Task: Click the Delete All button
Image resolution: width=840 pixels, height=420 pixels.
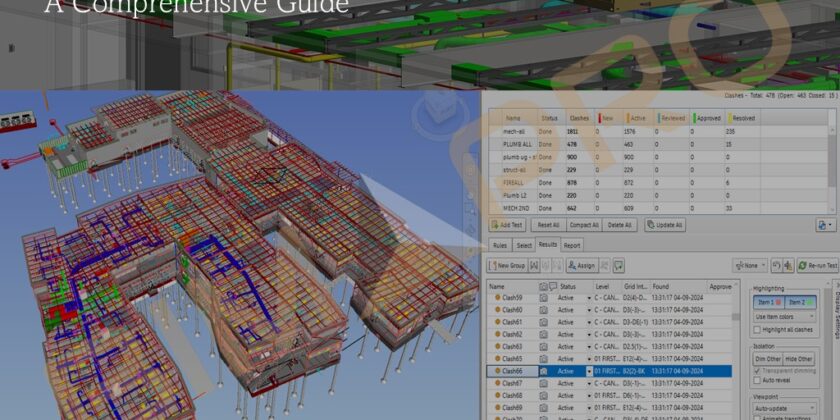Action: pyautogui.click(x=620, y=225)
